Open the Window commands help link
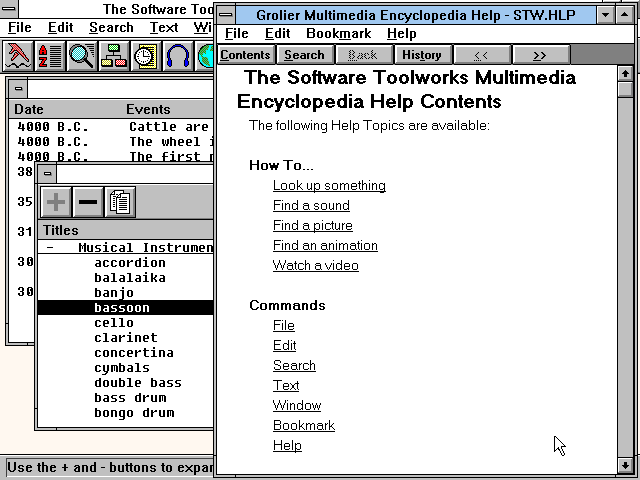This screenshot has height=480, width=640. (297, 405)
